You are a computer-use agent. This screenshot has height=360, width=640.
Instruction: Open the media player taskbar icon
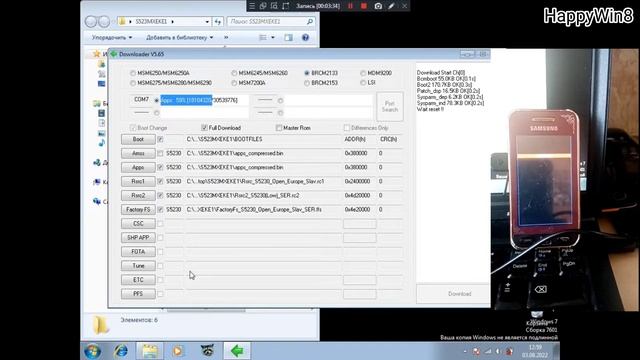178,351
